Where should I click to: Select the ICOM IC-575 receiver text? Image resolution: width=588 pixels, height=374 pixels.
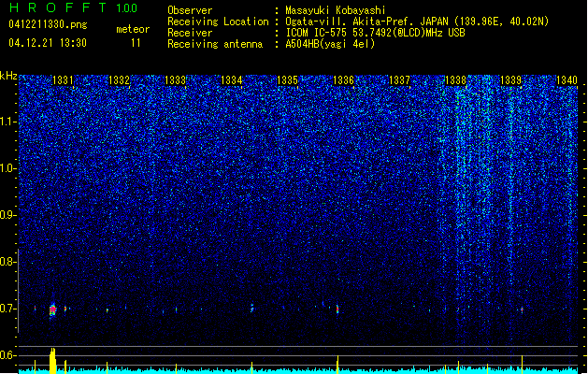point(375,33)
